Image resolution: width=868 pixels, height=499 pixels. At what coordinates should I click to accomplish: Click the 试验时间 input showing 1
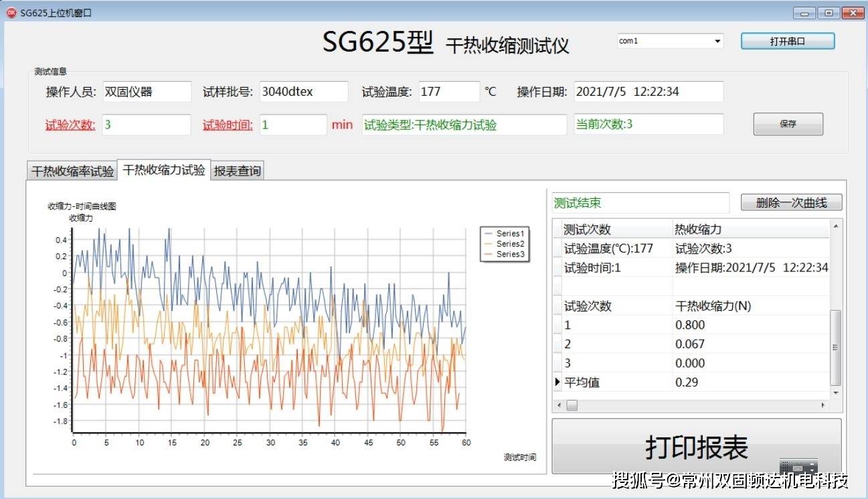(293, 125)
